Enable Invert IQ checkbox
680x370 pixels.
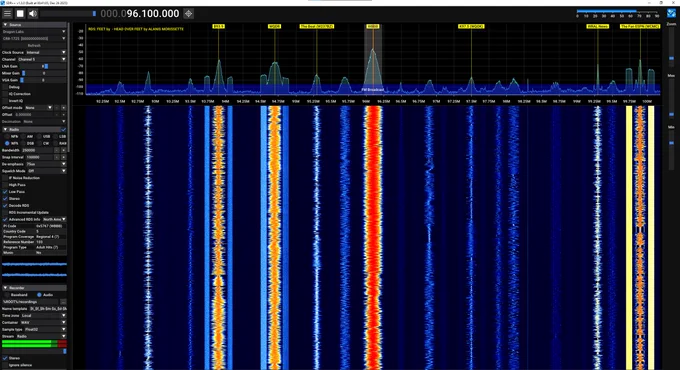5,101
